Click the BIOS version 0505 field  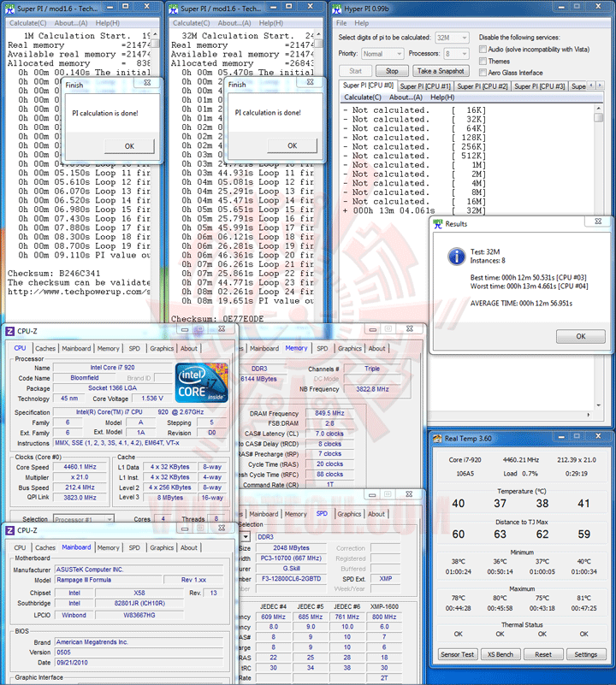pyautogui.click(x=139, y=653)
